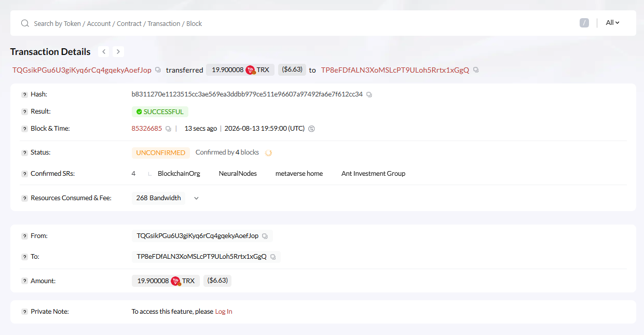
Task: Click TRX token logo in Amount row
Action: click(176, 281)
